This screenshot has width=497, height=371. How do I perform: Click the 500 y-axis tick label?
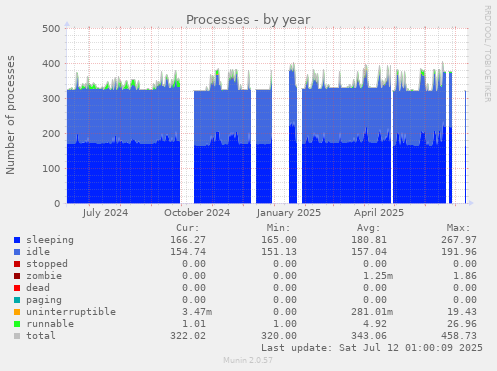51,28
